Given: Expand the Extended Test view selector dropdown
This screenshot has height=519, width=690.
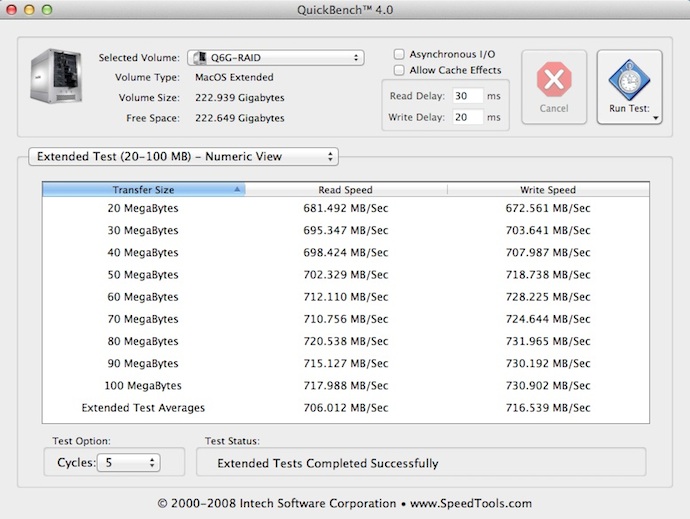Looking at the screenshot, I should click(183, 156).
